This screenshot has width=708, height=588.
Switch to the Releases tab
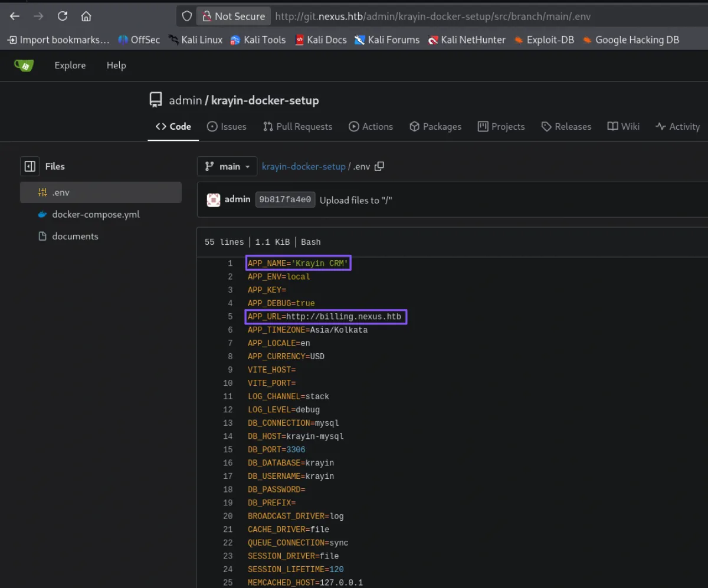point(566,126)
